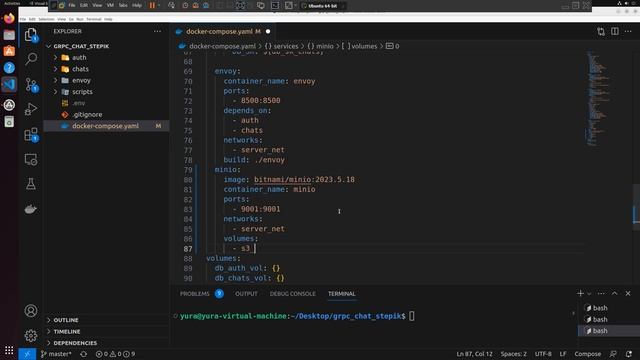Split the editor to the right
Image resolution: width=640 pixels, height=360 pixels.
[615, 31]
